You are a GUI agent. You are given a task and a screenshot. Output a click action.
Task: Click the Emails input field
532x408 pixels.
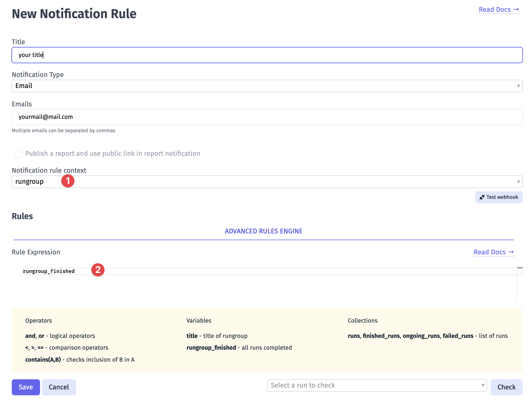pyautogui.click(x=267, y=117)
